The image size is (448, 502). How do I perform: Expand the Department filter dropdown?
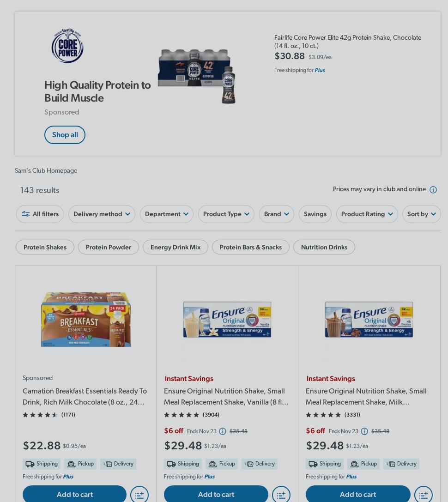(167, 214)
